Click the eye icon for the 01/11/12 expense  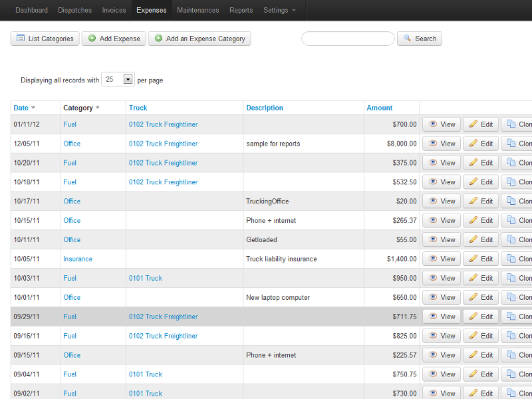point(433,124)
